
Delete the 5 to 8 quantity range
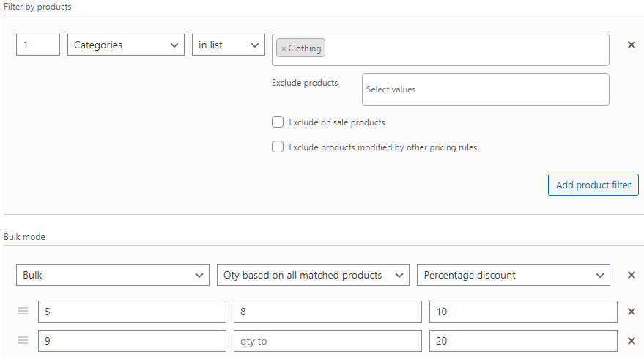click(x=632, y=312)
